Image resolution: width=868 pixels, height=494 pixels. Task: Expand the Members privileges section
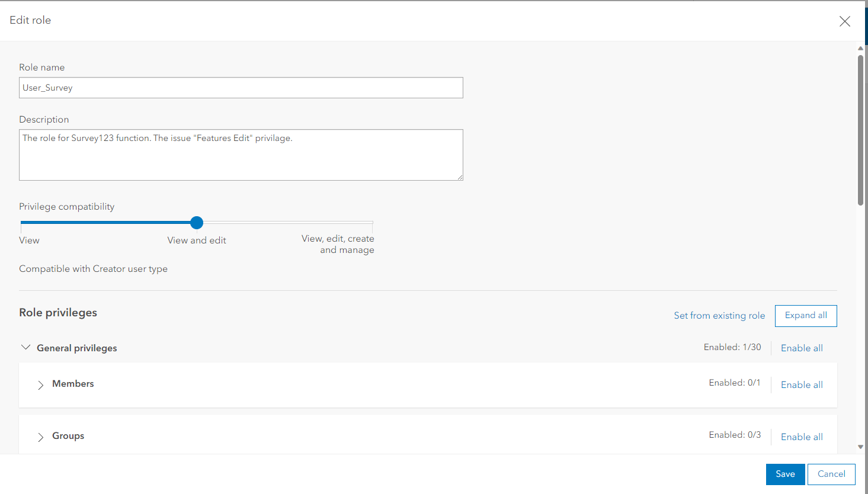coord(40,385)
